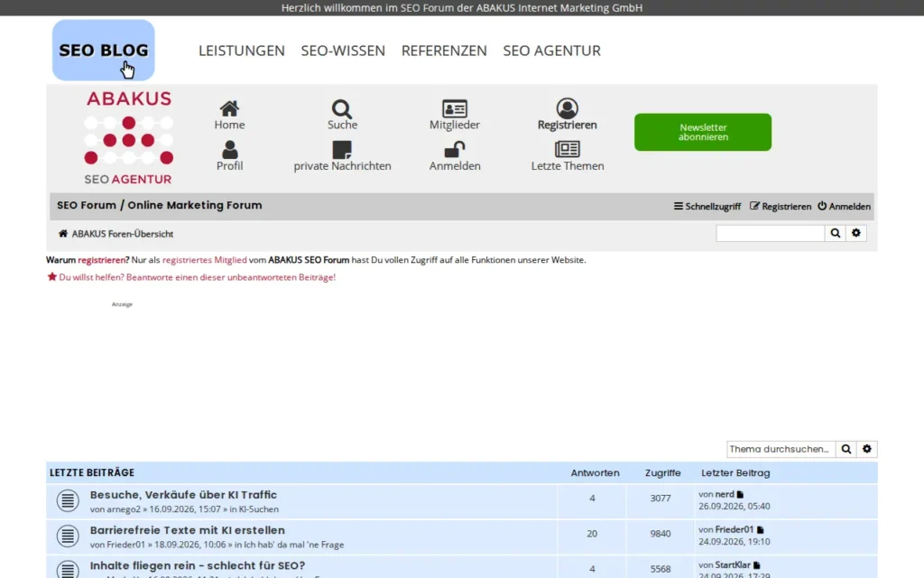The image size is (924, 578).
Task: Click the LETZTE BEITRÄGE section heading
Action: [x=92, y=472]
